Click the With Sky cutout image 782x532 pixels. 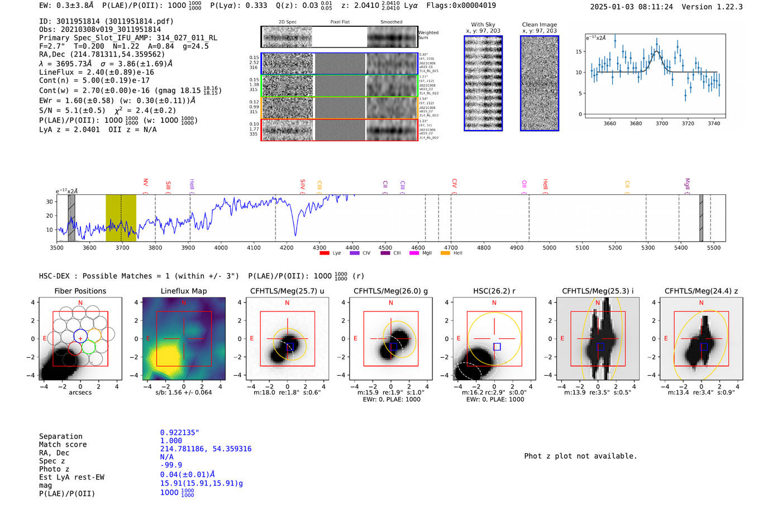[x=483, y=83]
